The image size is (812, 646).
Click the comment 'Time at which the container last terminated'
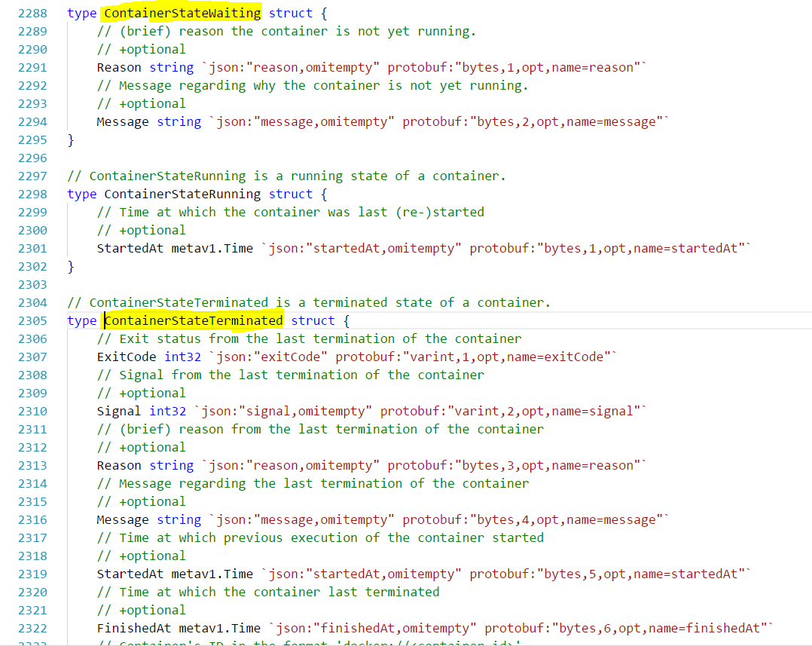268,592
